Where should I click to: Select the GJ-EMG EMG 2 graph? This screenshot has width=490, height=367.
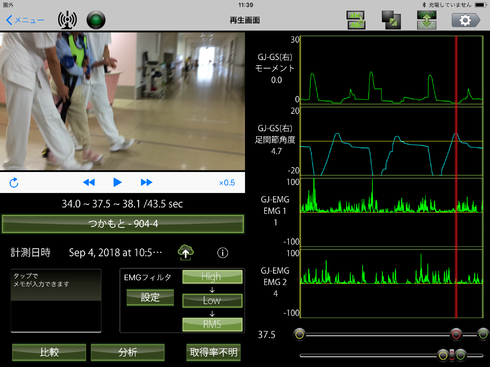[x=392, y=283]
